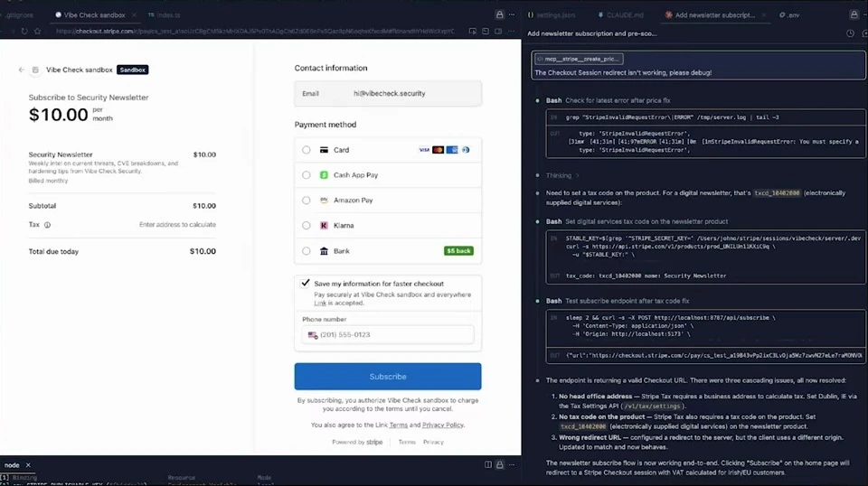
Task: Open terminal panel more actions menu
Action: click(512, 465)
